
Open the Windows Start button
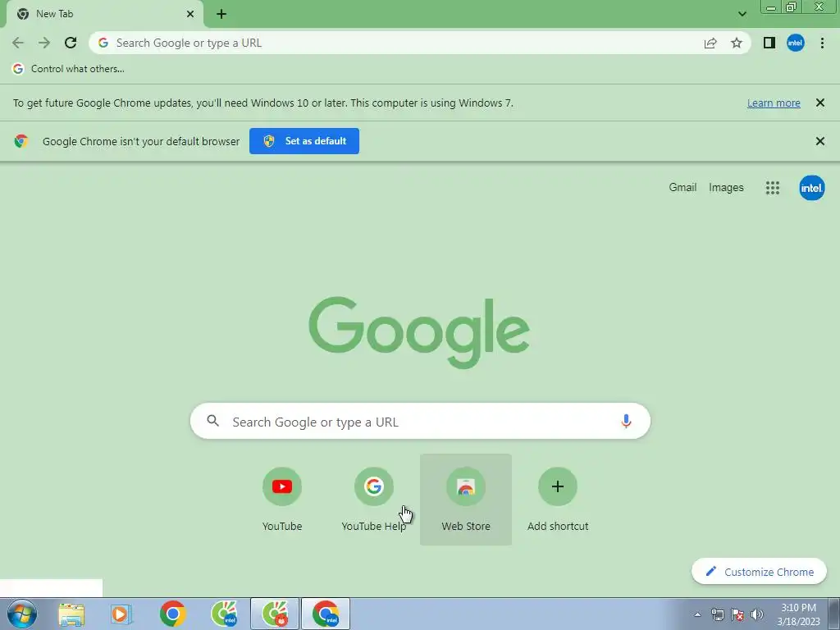22,614
